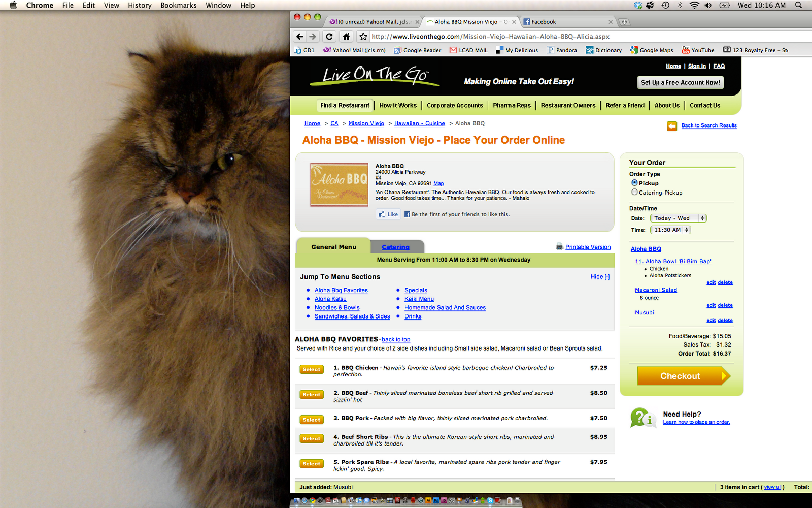Jump to the Keiki Menu section
The image size is (812, 508).
click(419, 299)
